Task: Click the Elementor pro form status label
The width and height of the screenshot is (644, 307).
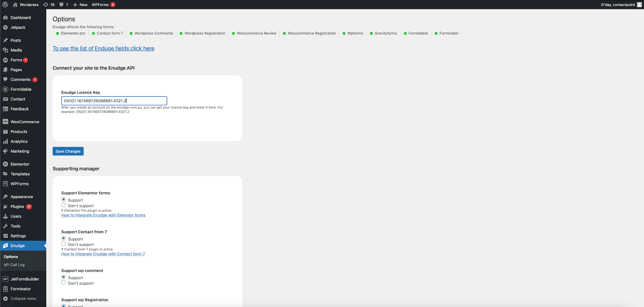Action: [x=73, y=33]
